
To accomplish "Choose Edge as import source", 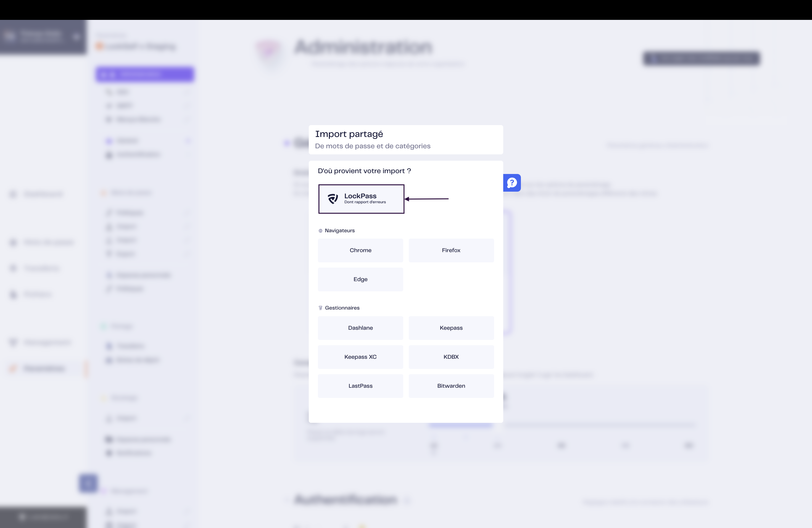I will (360, 279).
